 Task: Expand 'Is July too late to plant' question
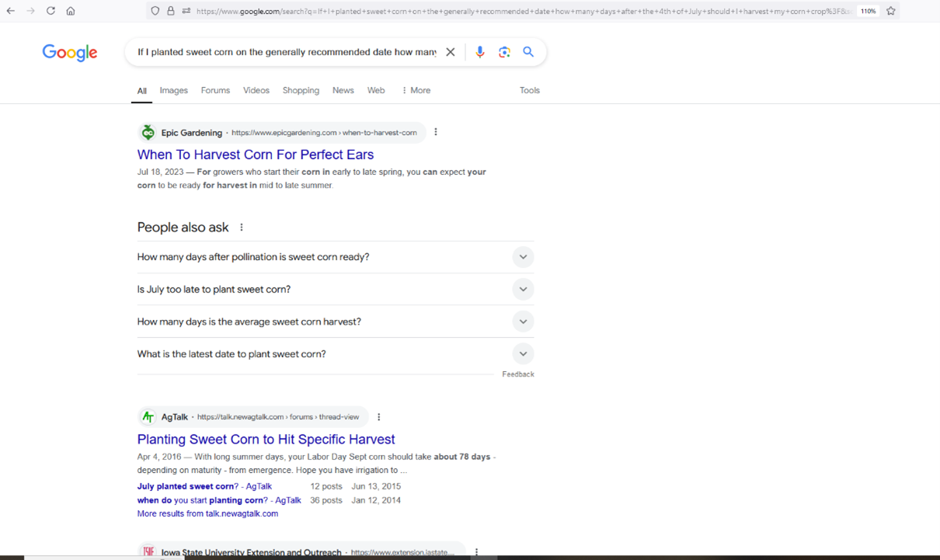click(x=336, y=289)
